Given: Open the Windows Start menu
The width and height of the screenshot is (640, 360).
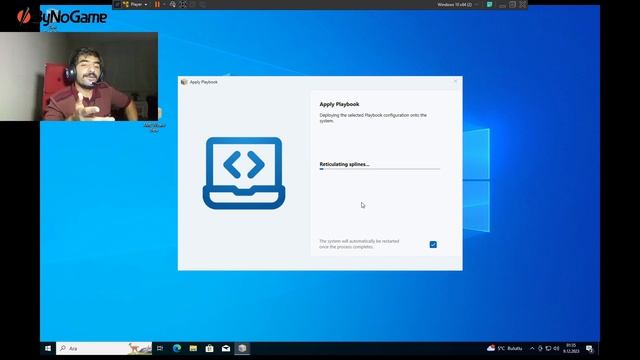Looking at the screenshot, I should [x=48, y=348].
